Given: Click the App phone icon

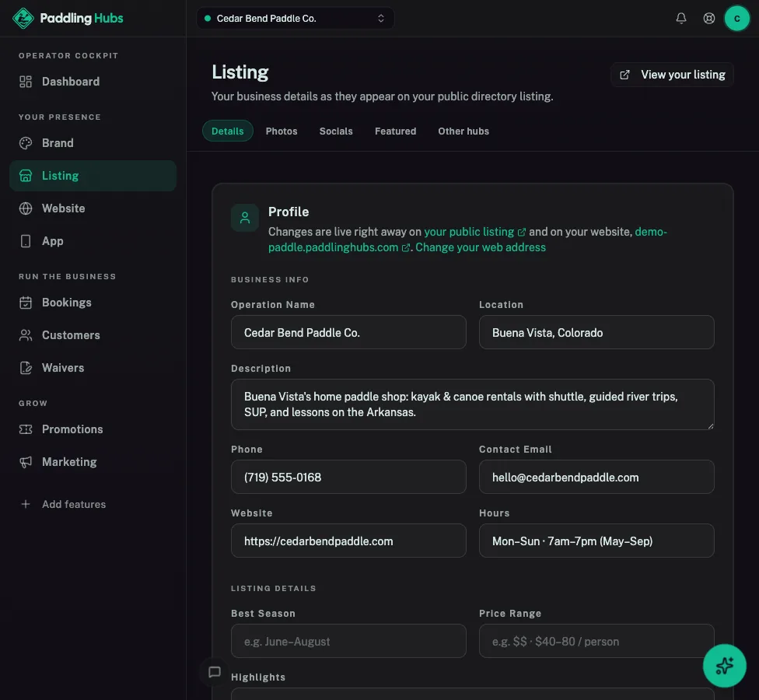Looking at the screenshot, I should click(x=26, y=241).
